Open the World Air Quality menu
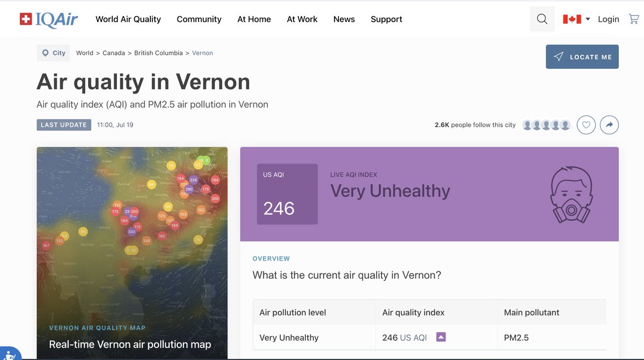644x360 pixels. click(x=128, y=19)
